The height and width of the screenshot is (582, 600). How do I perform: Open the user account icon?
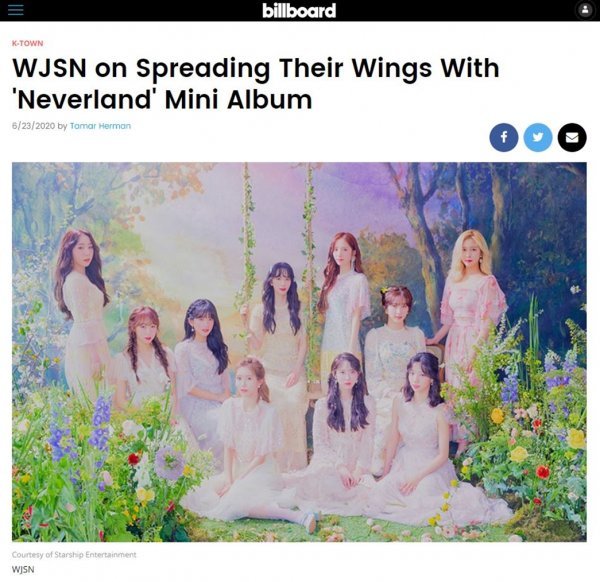[585, 10]
